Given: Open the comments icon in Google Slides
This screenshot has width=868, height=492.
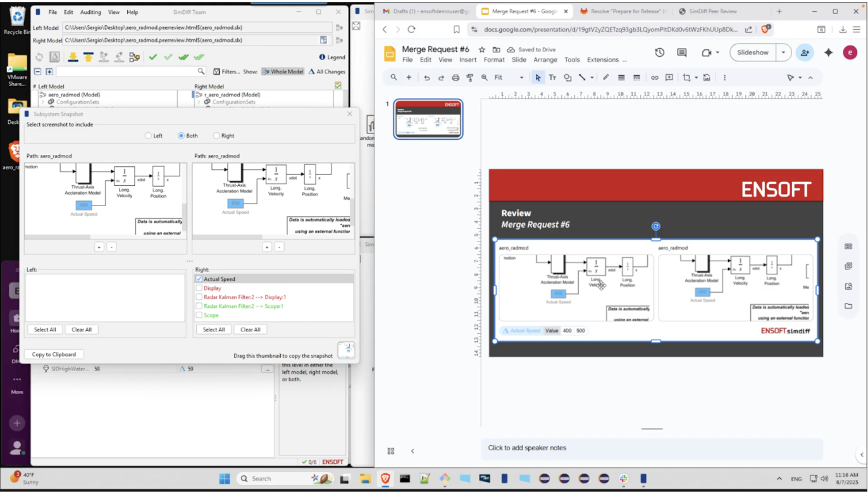Looking at the screenshot, I should pos(681,52).
